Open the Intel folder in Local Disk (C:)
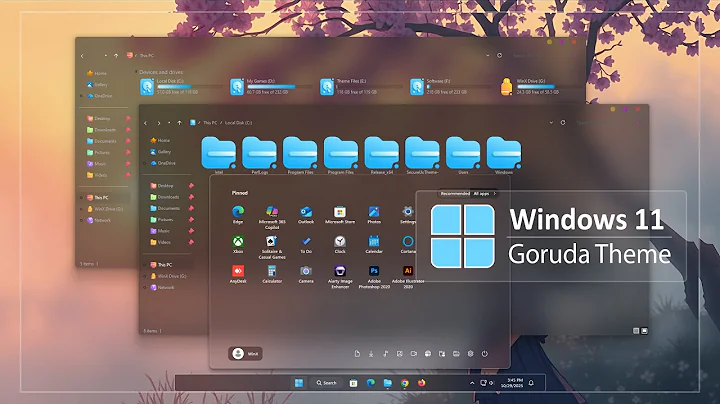The height and width of the screenshot is (404, 720). [219, 155]
